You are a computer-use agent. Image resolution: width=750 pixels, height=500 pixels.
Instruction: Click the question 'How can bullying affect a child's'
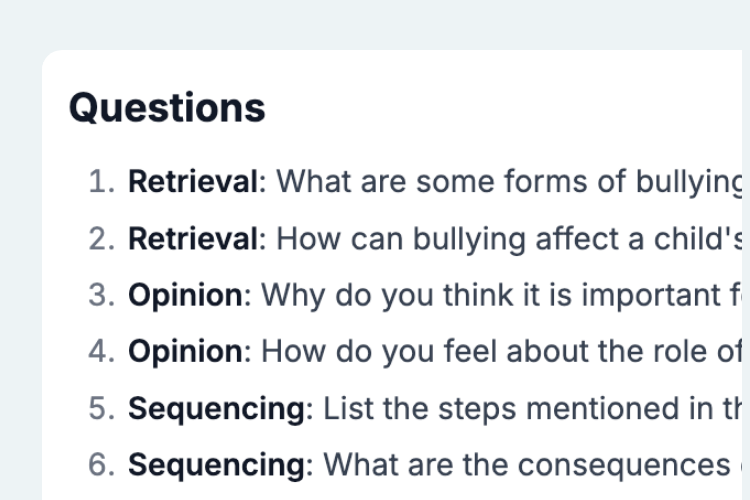(x=509, y=239)
